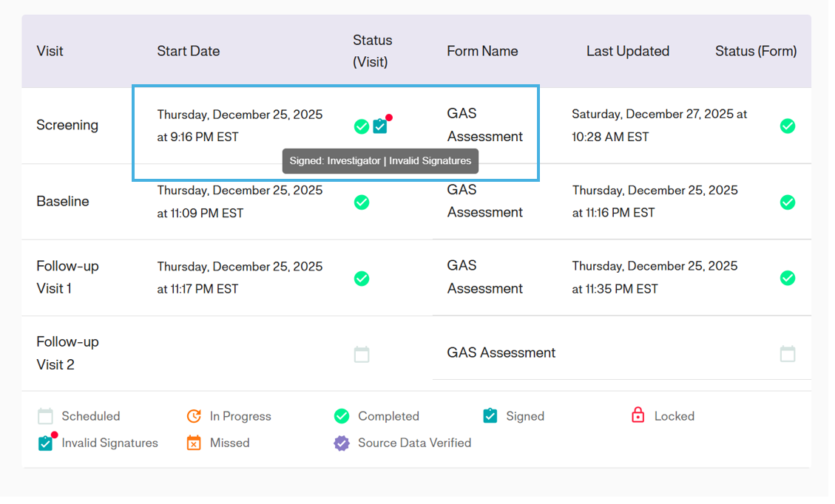Click Follow-up Visit 2 form scheduled icon
The width and height of the screenshot is (835, 504).
[x=788, y=354]
